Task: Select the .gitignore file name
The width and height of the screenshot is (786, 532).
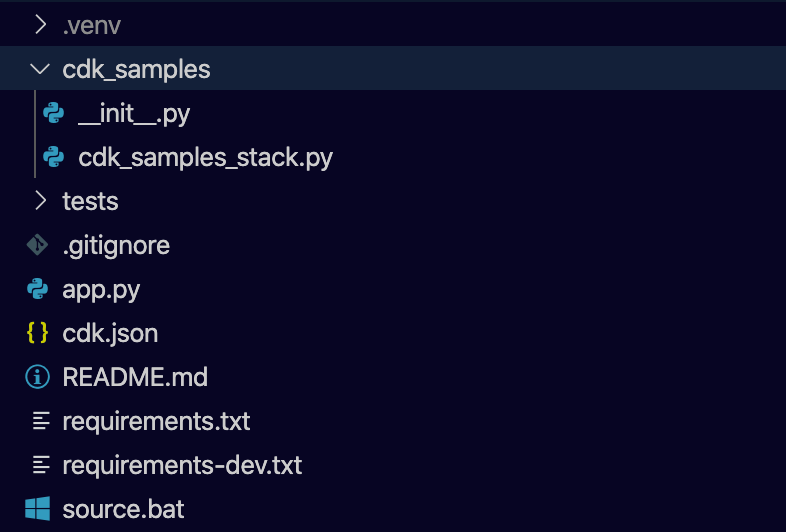Action: [x=116, y=245]
